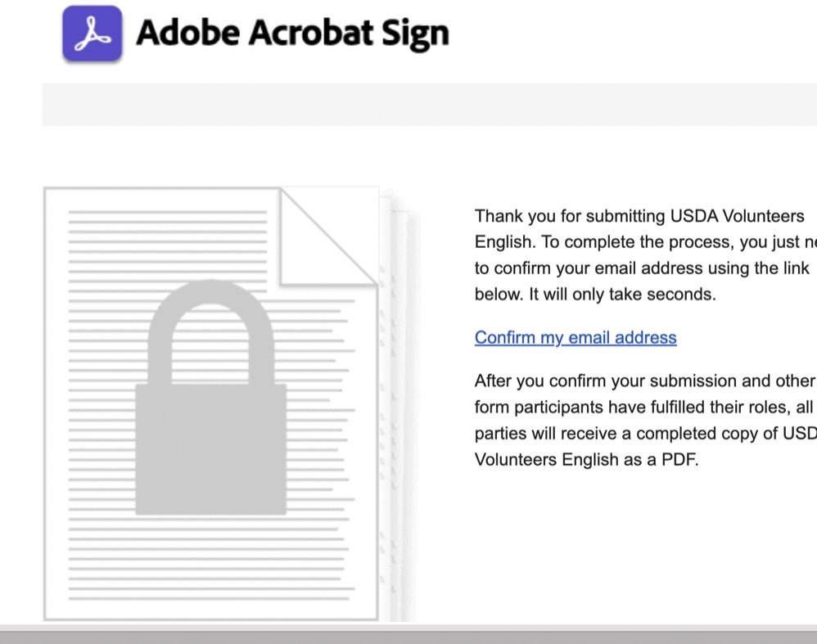This screenshot has height=644, width=817.
Task: Click the folded page corner of the document
Action: coord(328,237)
